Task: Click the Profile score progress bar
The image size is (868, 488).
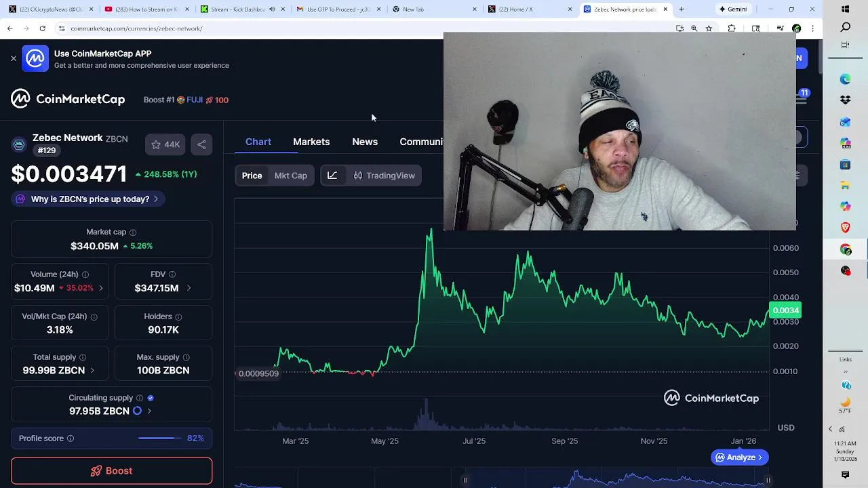Action: coord(160,439)
